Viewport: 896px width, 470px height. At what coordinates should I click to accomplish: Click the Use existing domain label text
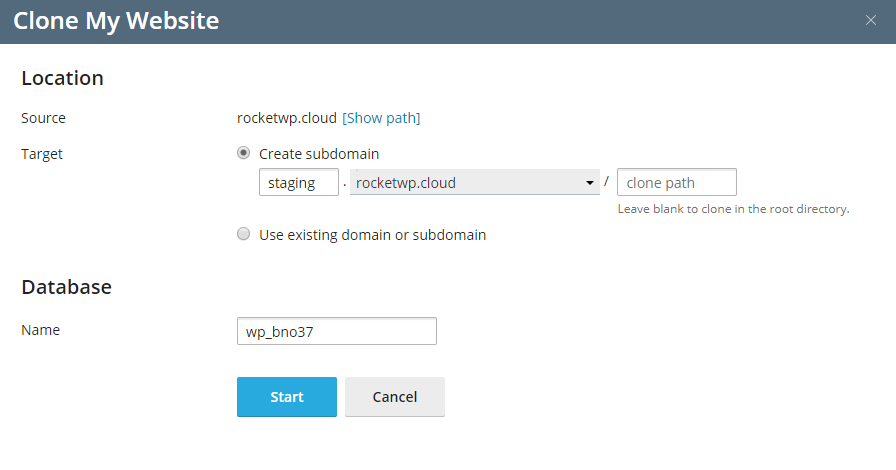coord(373,235)
